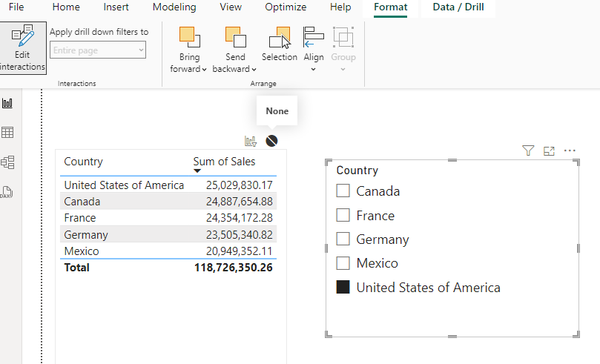Click the Total label in table
This screenshot has width=600, height=364.
[76, 268]
